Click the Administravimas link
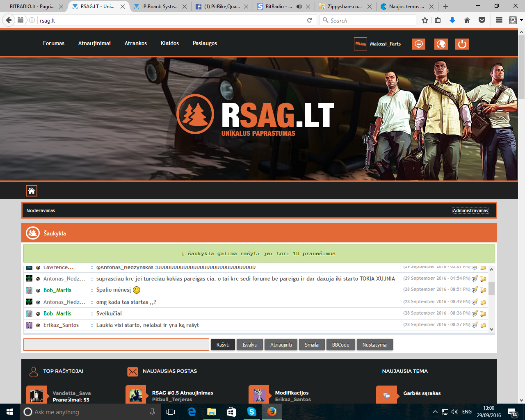525x420 pixels. pyautogui.click(x=470, y=210)
